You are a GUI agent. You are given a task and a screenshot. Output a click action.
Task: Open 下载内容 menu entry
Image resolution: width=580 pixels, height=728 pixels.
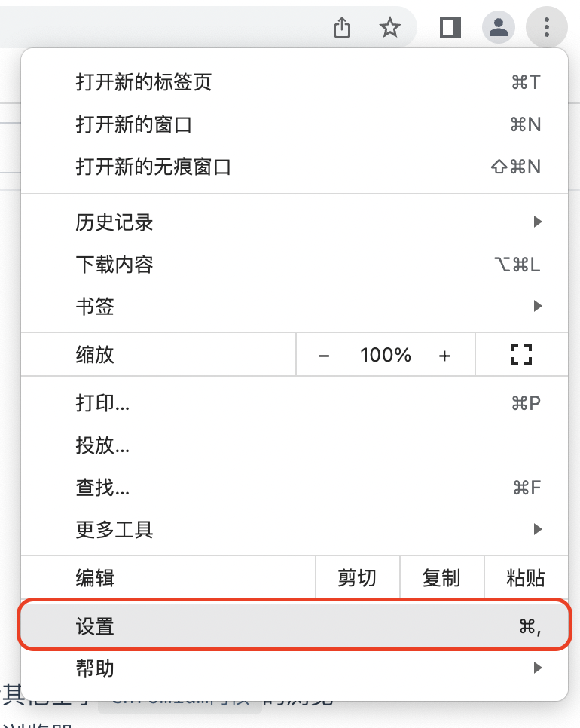(114, 265)
